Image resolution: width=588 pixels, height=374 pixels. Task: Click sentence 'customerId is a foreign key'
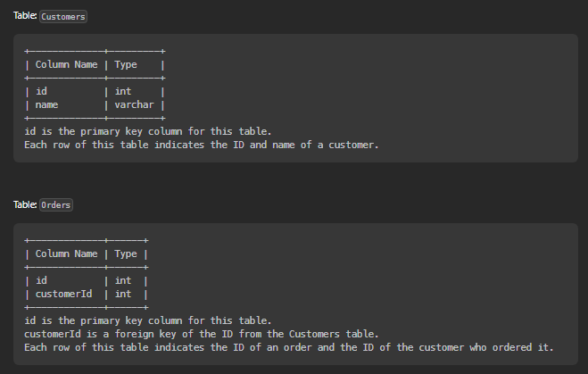[202, 334]
